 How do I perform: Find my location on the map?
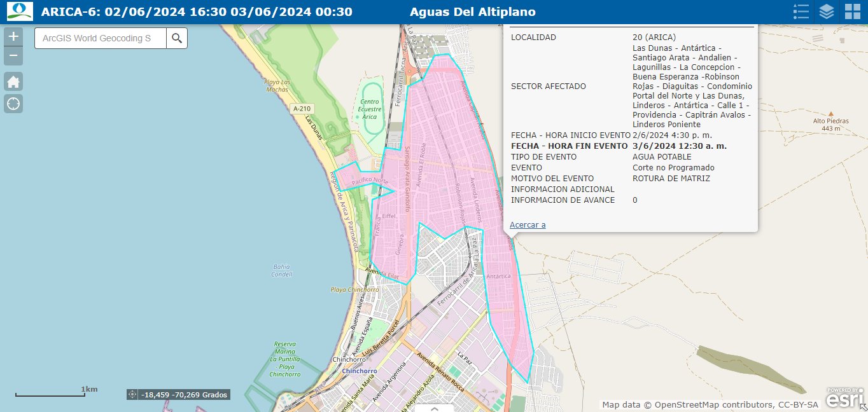click(13, 104)
